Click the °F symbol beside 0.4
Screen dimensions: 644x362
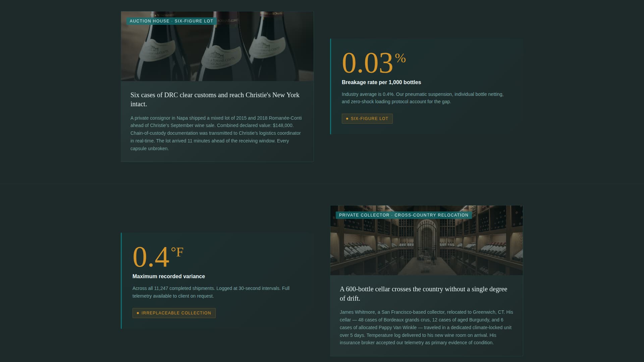pyautogui.click(x=177, y=252)
